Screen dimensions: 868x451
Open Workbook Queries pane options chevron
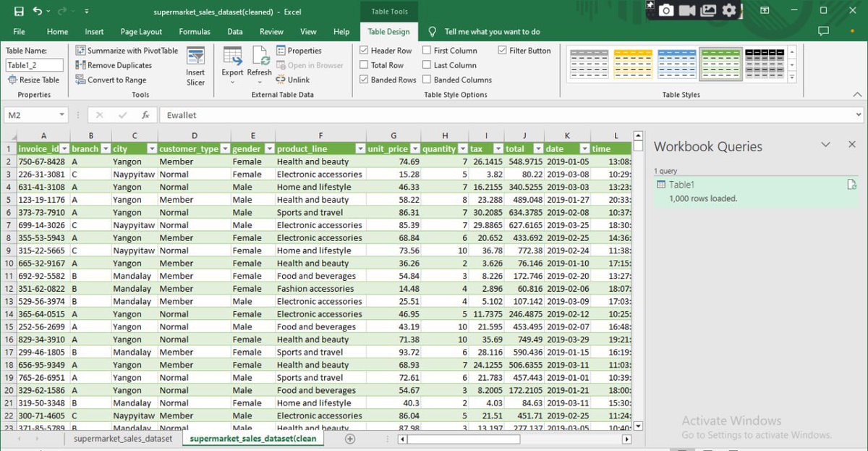[x=825, y=145]
